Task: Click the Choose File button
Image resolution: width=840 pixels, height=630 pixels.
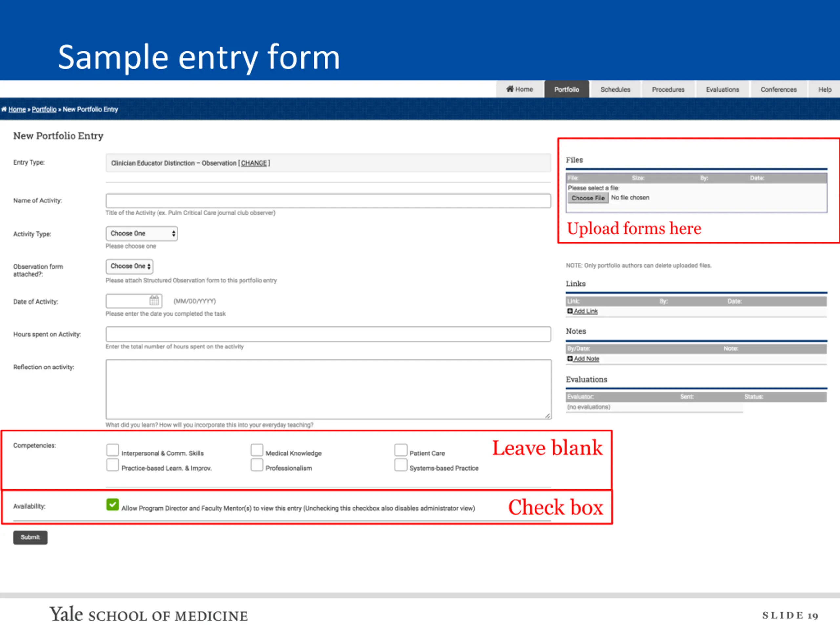Action: point(588,198)
